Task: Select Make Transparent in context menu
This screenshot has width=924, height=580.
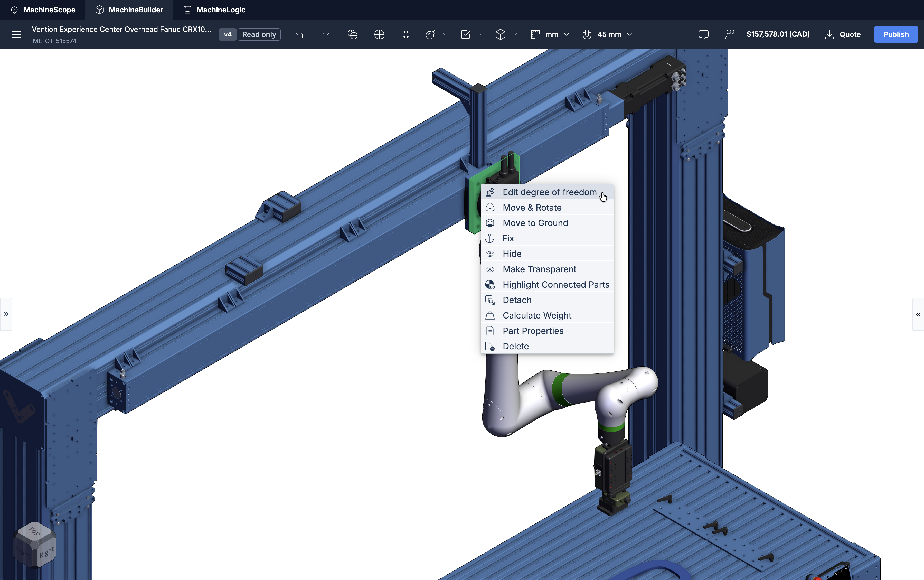Action: [547, 269]
